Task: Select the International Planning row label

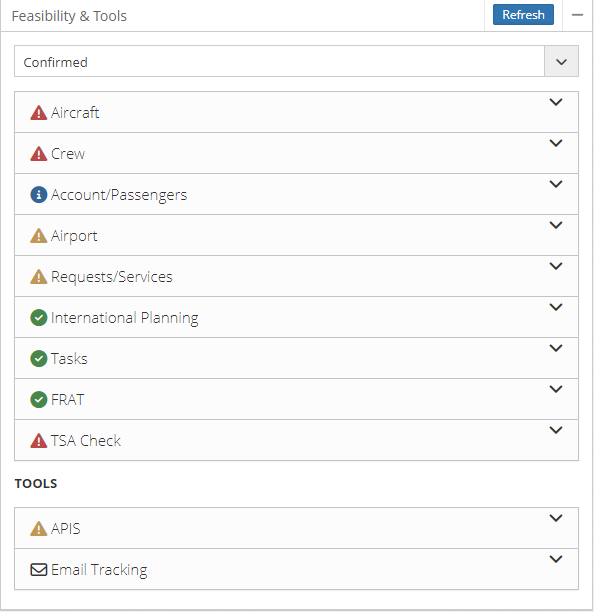Action: tap(124, 318)
